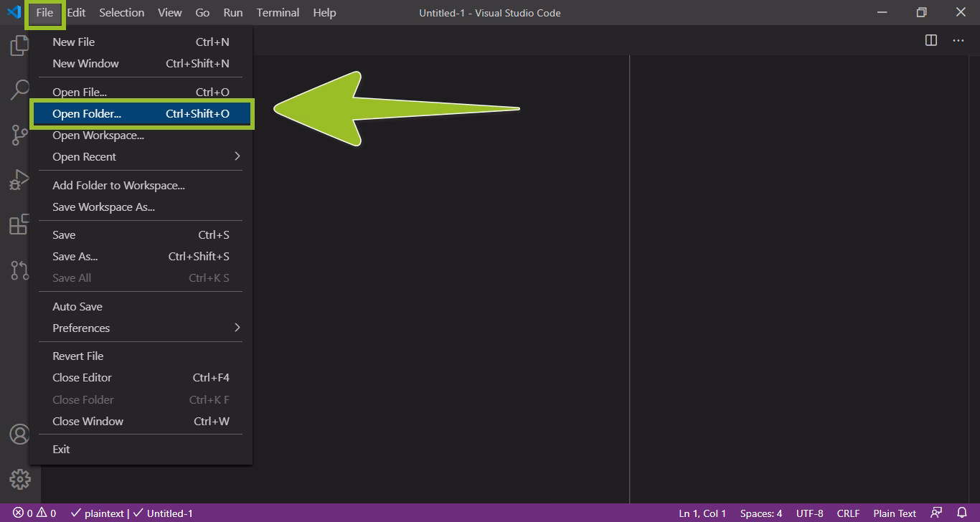Select language mode Plain Text

(x=895, y=513)
